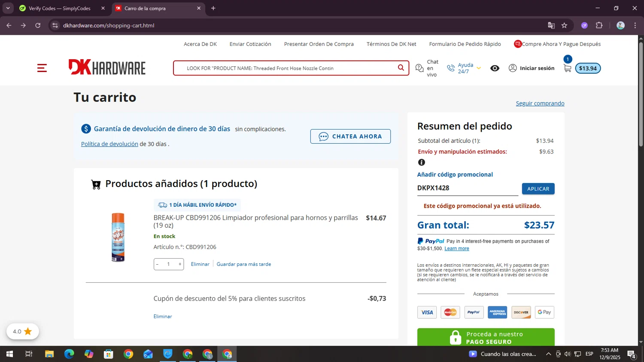
Task: Open Acerca De DK menu item
Action: point(200,44)
